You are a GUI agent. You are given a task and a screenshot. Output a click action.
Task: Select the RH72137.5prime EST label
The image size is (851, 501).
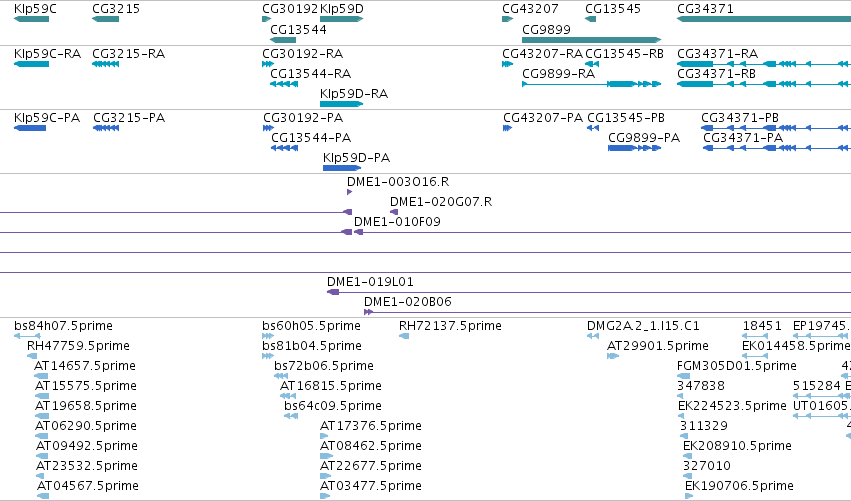pyautogui.click(x=450, y=326)
